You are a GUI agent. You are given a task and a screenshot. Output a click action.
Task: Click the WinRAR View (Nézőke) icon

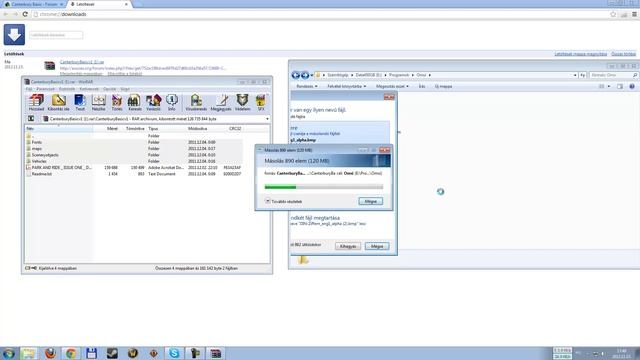(98, 102)
